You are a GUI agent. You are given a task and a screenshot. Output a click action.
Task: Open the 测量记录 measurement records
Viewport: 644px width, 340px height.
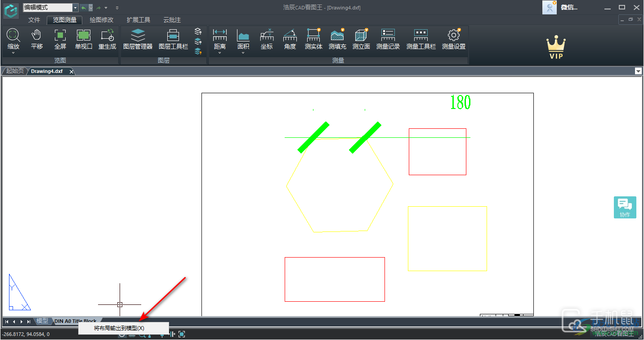(x=388, y=39)
